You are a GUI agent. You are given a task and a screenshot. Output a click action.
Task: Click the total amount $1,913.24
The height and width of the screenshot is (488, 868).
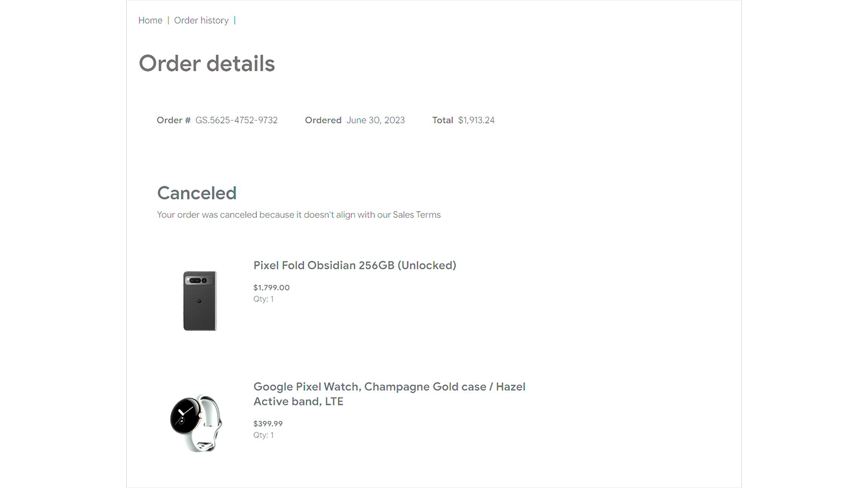click(x=476, y=120)
